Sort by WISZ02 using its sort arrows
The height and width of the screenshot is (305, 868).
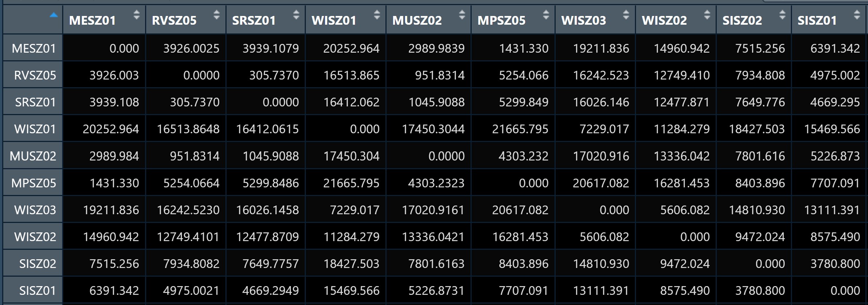coord(707,15)
